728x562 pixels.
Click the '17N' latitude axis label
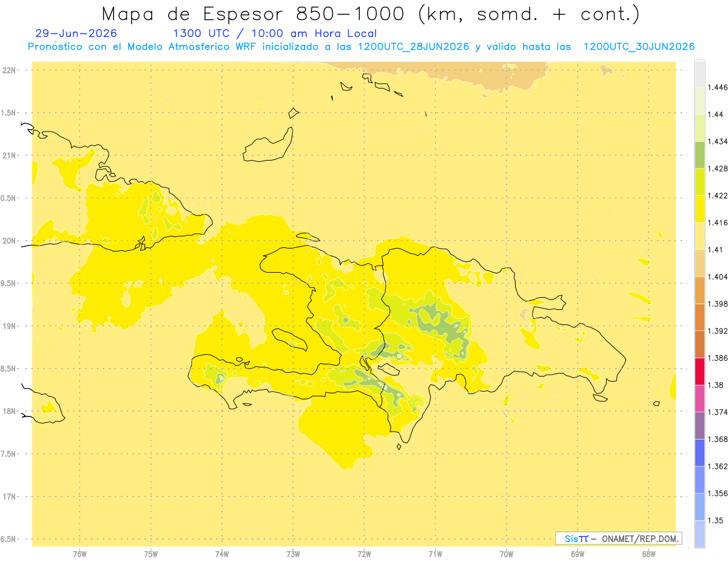[x=9, y=497]
